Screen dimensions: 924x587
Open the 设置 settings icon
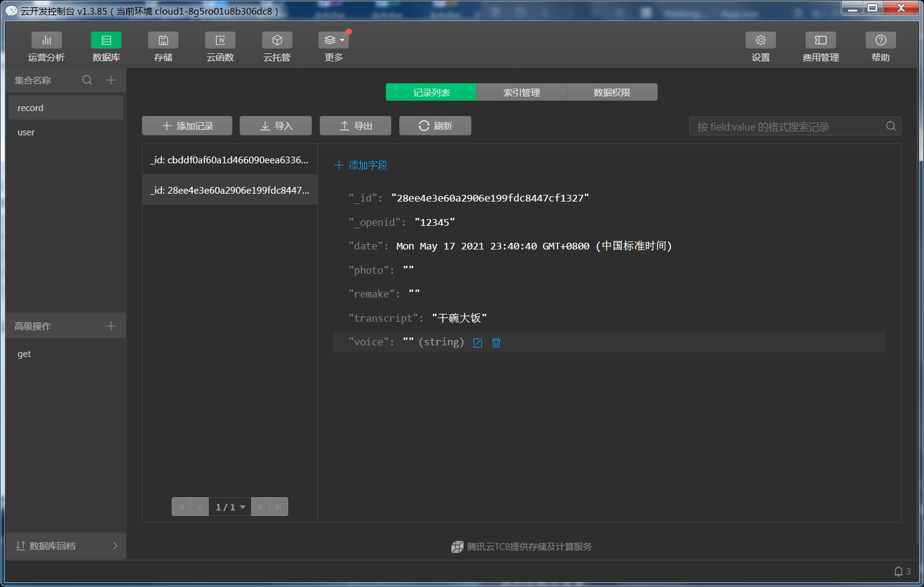pyautogui.click(x=761, y=40)
